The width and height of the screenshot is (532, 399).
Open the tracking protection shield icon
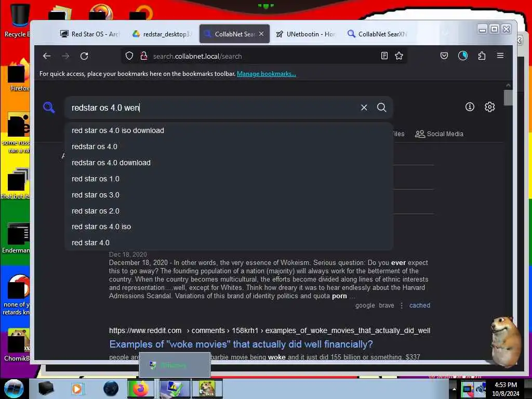(129, 56)
